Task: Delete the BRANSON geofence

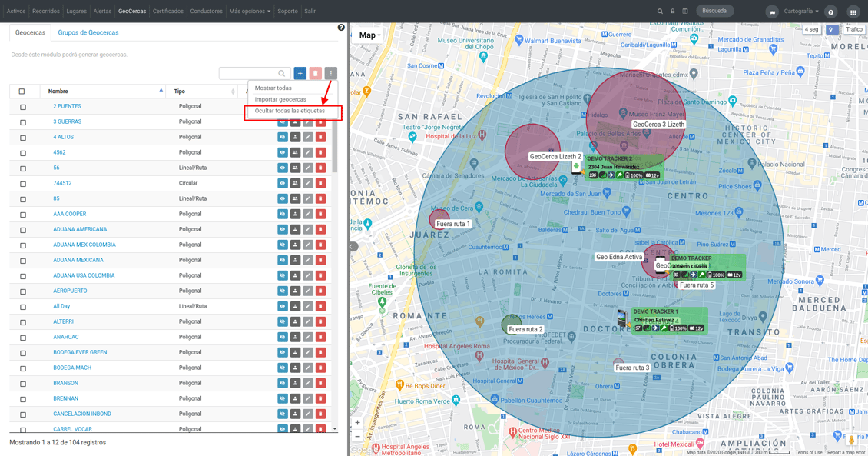Action: 320,383
